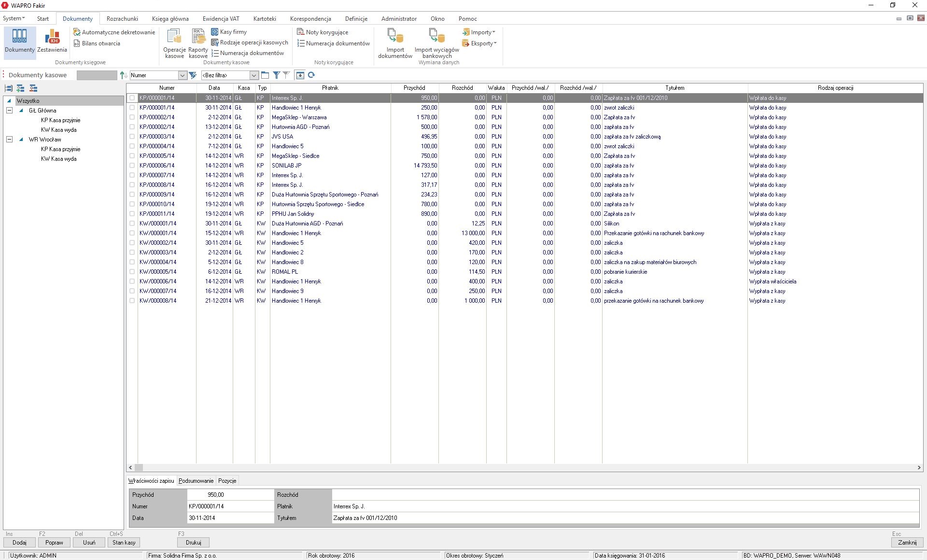Open the Eksporty dropdown

pyautogui.click(x=479, y=43)
